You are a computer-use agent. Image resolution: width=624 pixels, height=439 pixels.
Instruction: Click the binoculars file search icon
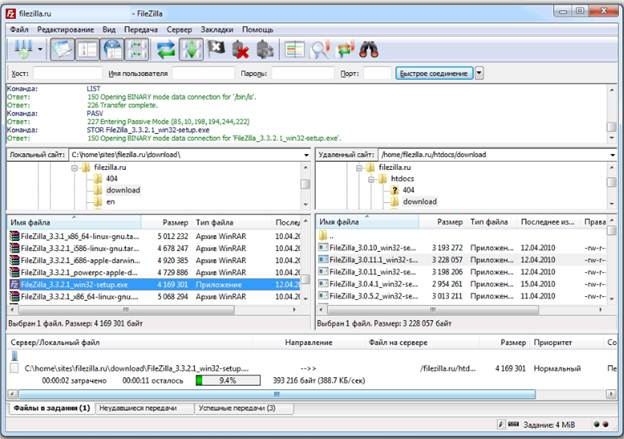point(368,48)
